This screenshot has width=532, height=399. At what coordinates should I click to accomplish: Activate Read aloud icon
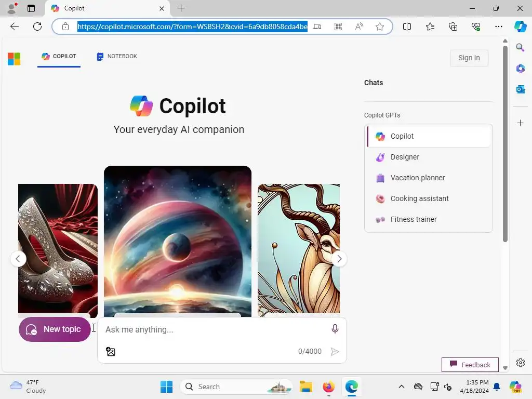[359, 26]
